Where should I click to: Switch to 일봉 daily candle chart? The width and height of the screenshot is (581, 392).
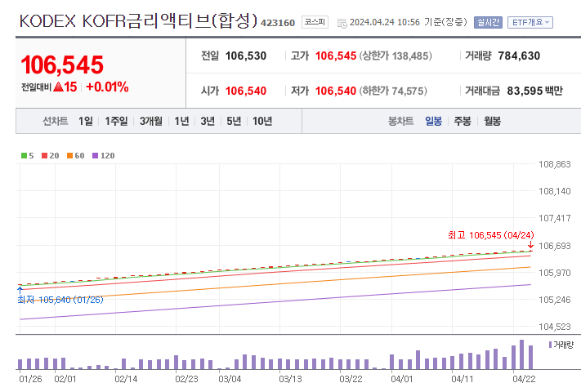(x=433, y=121)
